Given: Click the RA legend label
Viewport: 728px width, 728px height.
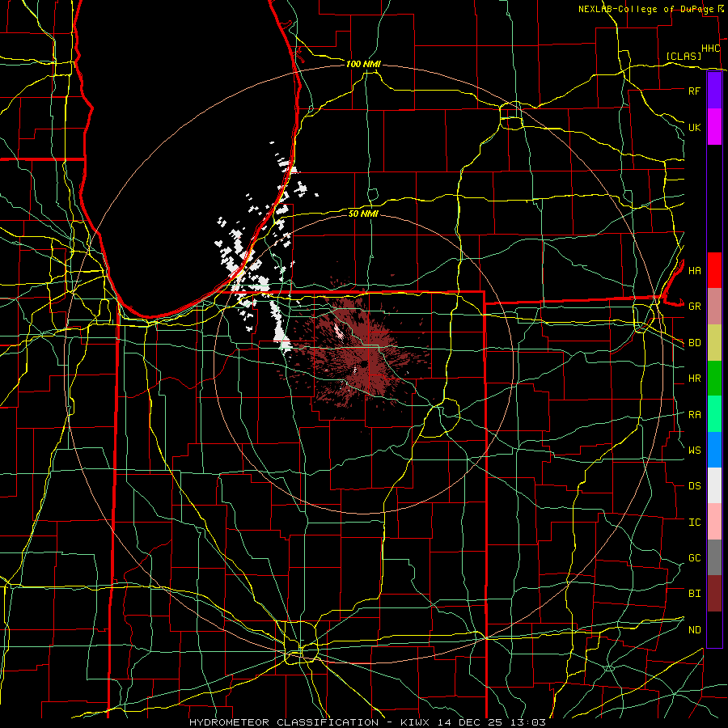Looking at the screenshot, I should [694, 414].
